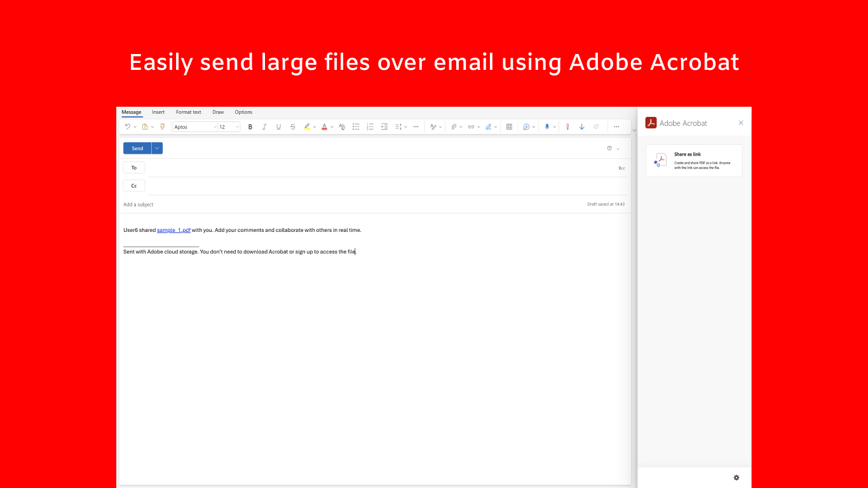This screenshot has height=488, width=868.
Task: Open the Draw tab
Action: point(218,112)
